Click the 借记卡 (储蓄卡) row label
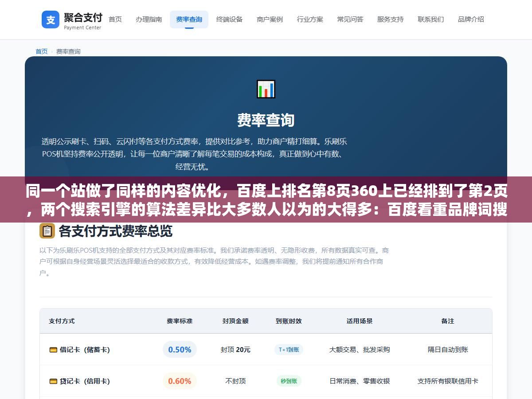The image size is (532, 399). (x=85, y=350)
